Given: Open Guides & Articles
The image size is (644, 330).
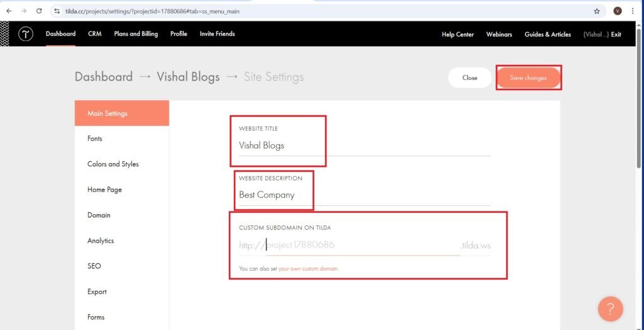Looking at the screenshot, I should 548,35.
